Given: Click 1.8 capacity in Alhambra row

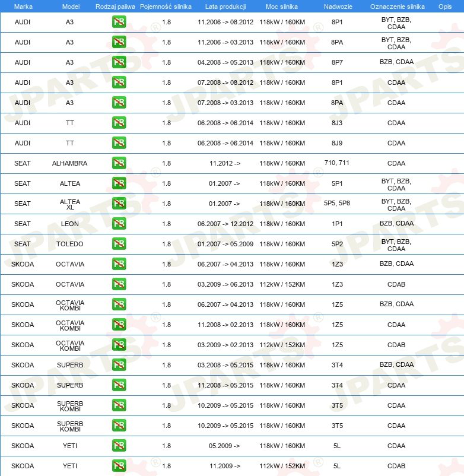Looking at the screenshot, I should click(x=166, y=163).
